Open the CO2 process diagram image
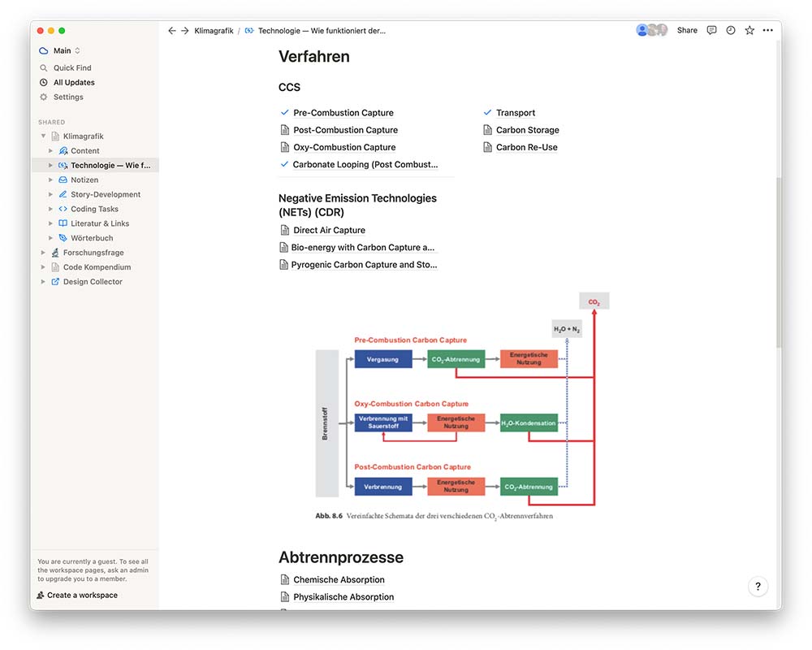Image resolution: width=812 pixels, height=650 pixels. [455, 406]
